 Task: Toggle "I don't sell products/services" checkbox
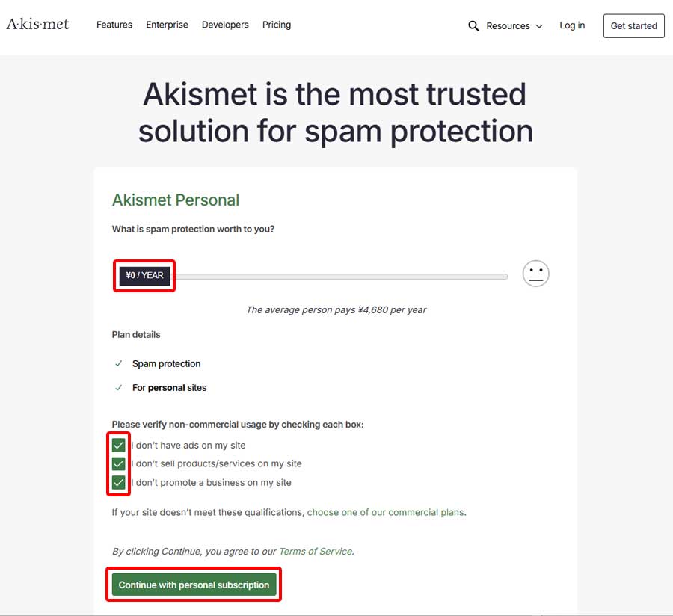point(119,463)
